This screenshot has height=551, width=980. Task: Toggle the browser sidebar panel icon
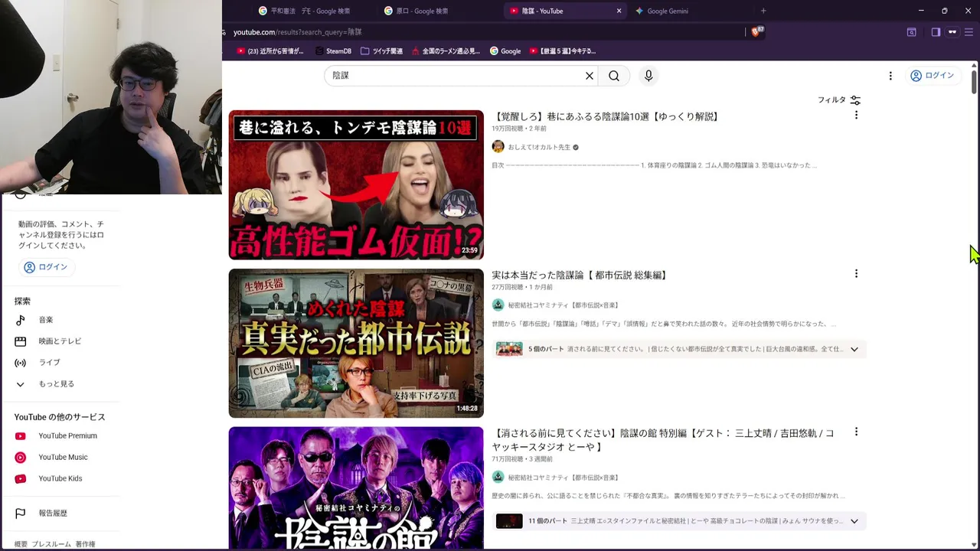click(x=936, y=32)
